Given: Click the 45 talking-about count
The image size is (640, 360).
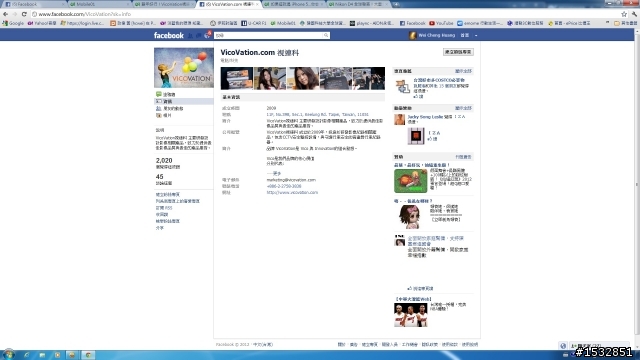Looking at the screenshot, I should [x=160, y=177].
